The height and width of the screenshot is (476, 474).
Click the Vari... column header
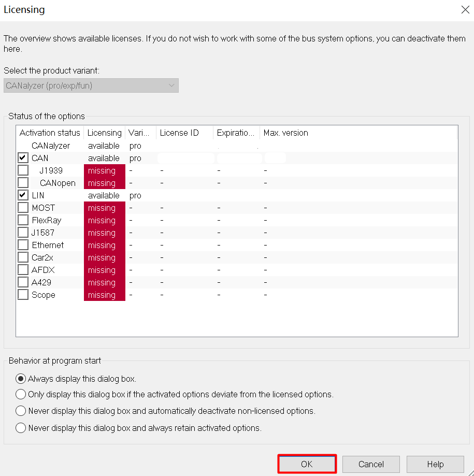(x=140, y=133)
